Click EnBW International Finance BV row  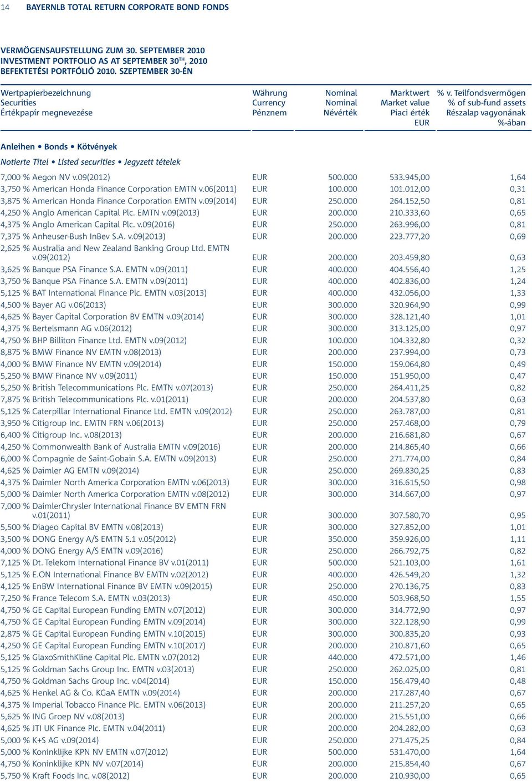263,587
